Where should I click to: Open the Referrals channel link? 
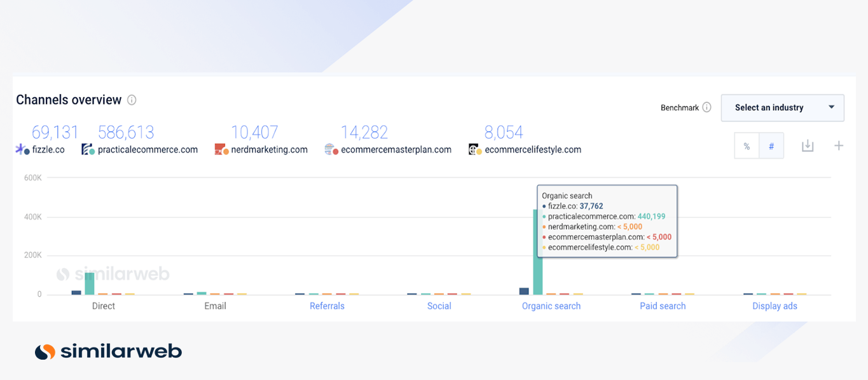[327, 306]
